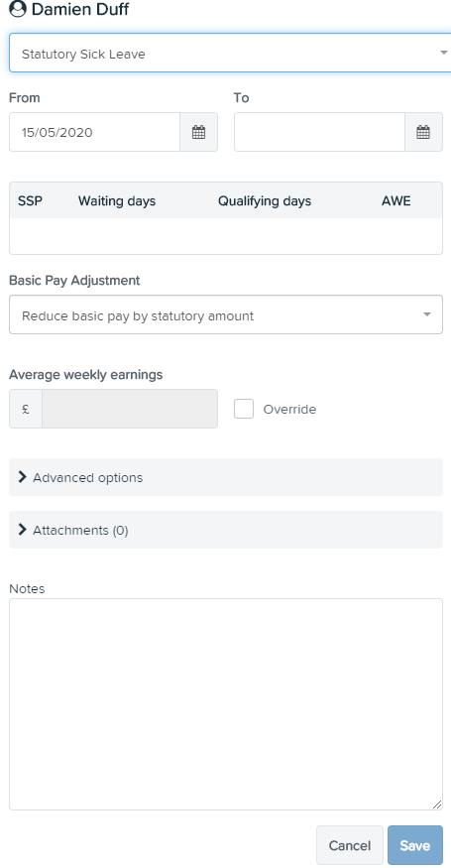The width and height of the screenshot is (451, 868).
Task: Expand the Attachments (0) section
Action: 226,530
